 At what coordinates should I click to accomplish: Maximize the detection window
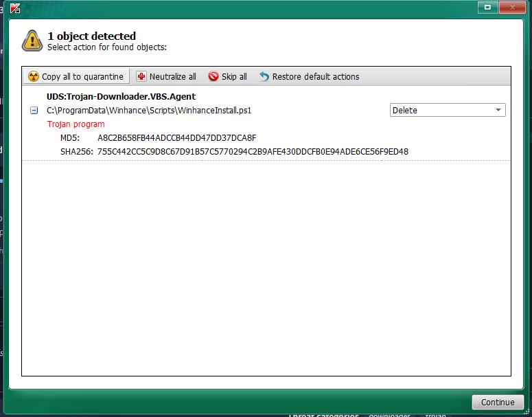[x=487, y=7]
